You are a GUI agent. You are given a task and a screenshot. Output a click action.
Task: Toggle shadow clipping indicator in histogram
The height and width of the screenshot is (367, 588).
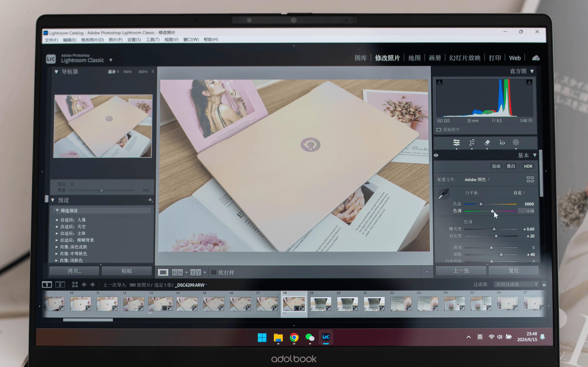point(439,82)
